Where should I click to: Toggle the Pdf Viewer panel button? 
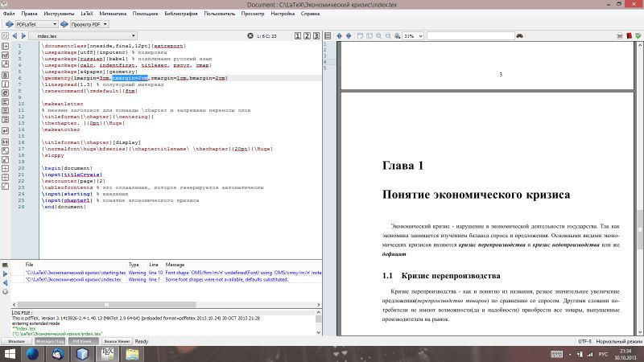click(x=83, y=341)
